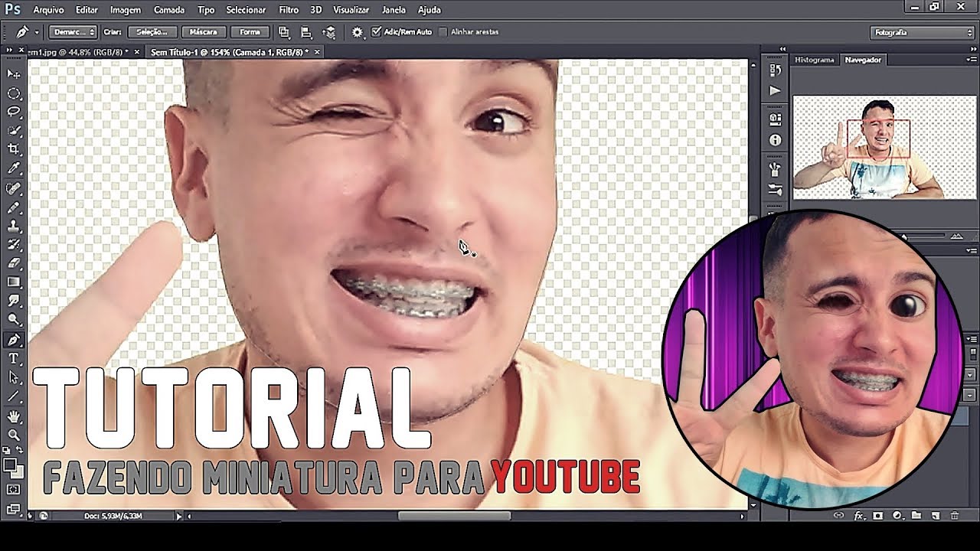Open path alignment options

click(x=306, y=32)
